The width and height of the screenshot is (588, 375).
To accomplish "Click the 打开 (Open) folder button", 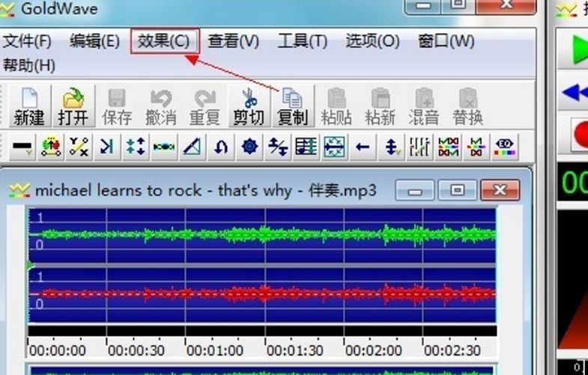I will tap(73, 106).
